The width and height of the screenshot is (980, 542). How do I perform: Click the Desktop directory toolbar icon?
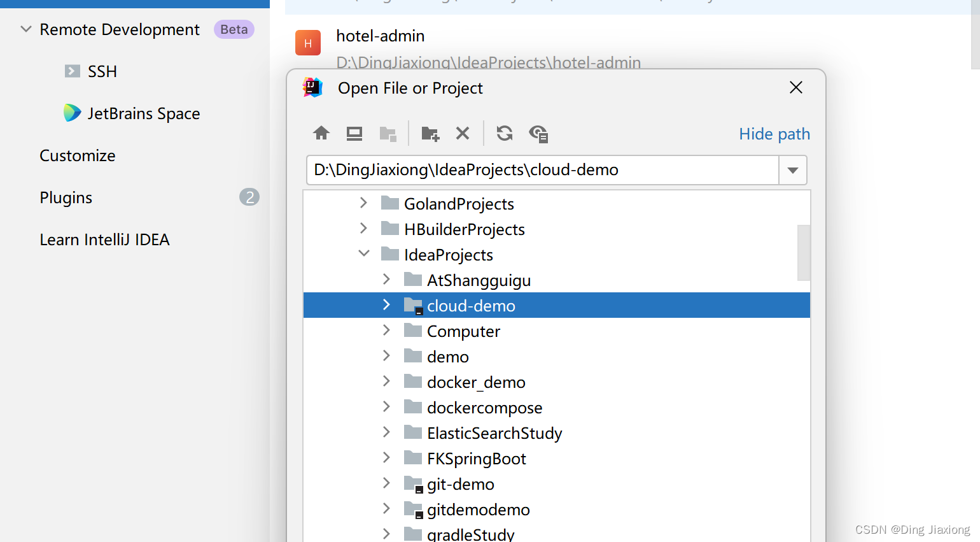click(x=354, y=133)
